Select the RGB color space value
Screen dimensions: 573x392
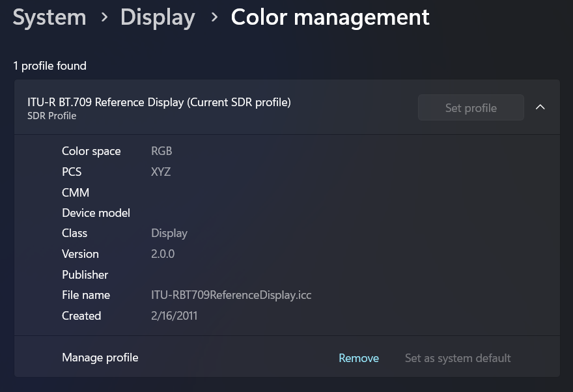point(161,150)
